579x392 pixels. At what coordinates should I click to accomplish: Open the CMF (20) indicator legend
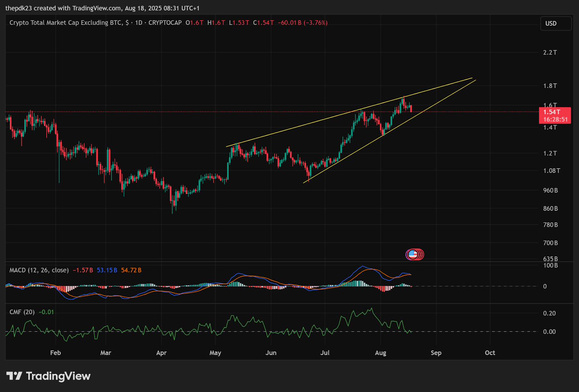(22, 312)
